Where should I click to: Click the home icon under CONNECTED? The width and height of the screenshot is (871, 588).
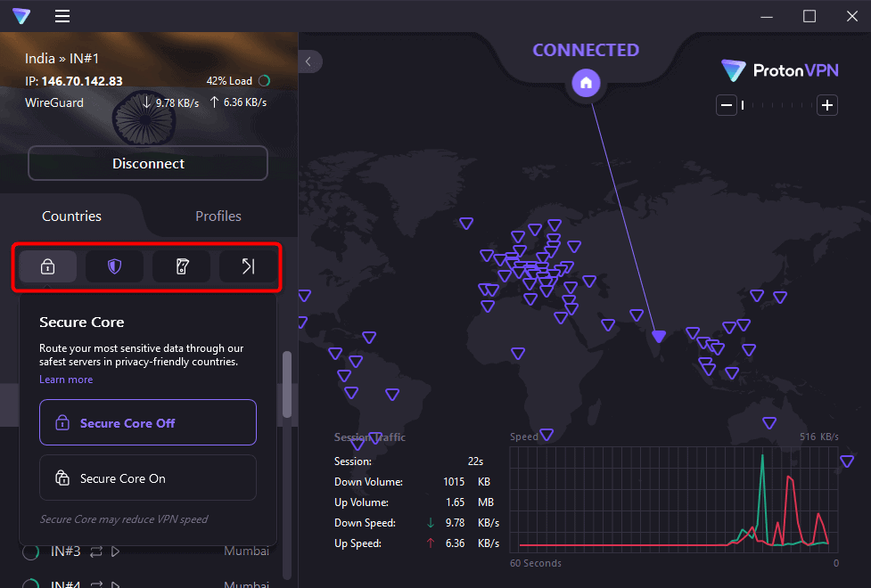pyautogui.click(x=586, y=83)
